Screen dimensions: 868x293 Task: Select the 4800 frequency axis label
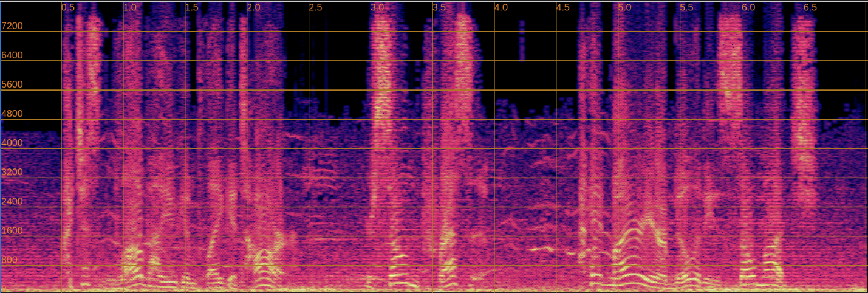[12, 113]
